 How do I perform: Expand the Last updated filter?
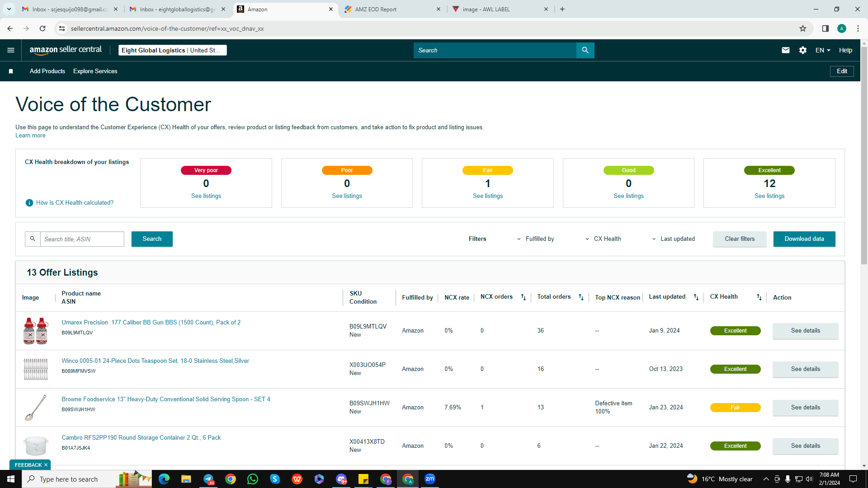pos(673,239)
